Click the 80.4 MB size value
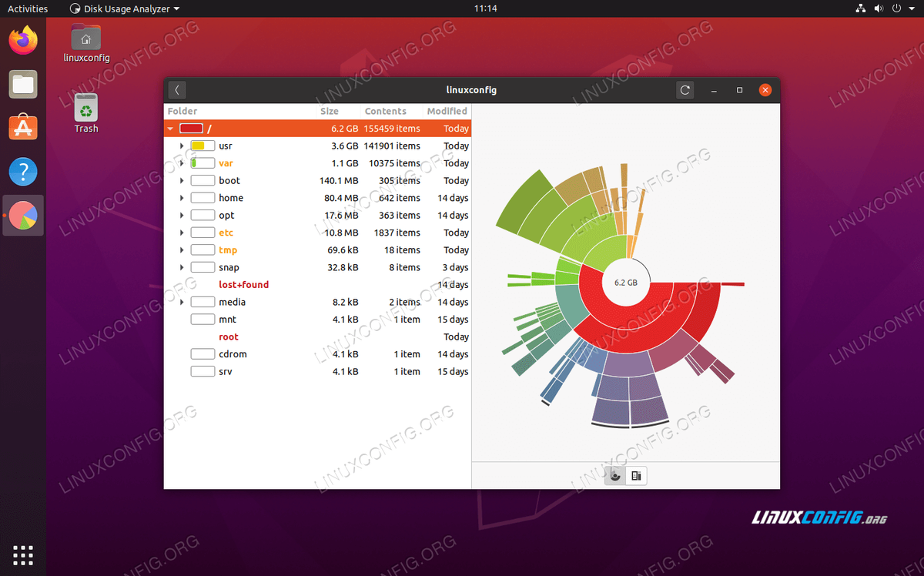This screenshot has width=924, height=576. (x=340, y=198)
